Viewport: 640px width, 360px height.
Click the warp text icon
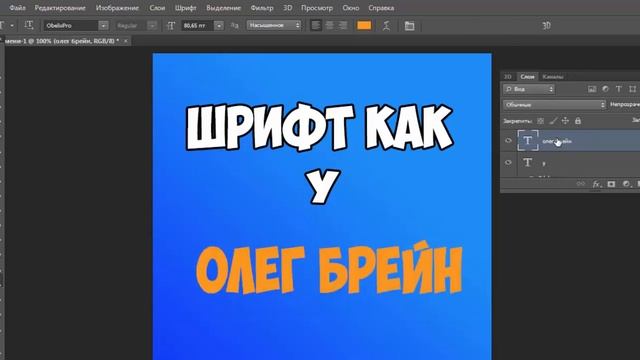click(386, 26)
